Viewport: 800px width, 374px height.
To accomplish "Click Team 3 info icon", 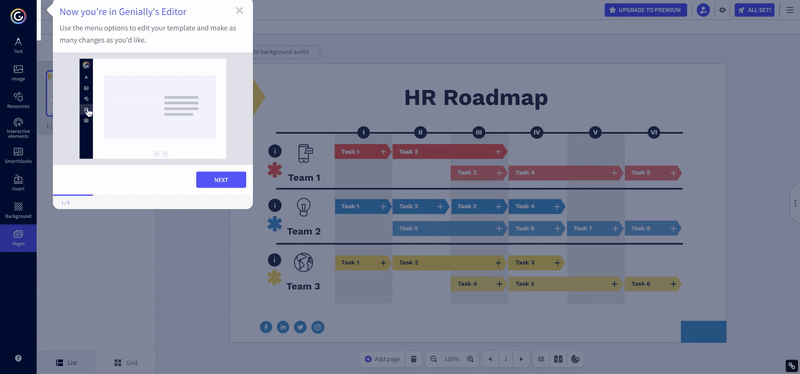I will pos(274,260).
